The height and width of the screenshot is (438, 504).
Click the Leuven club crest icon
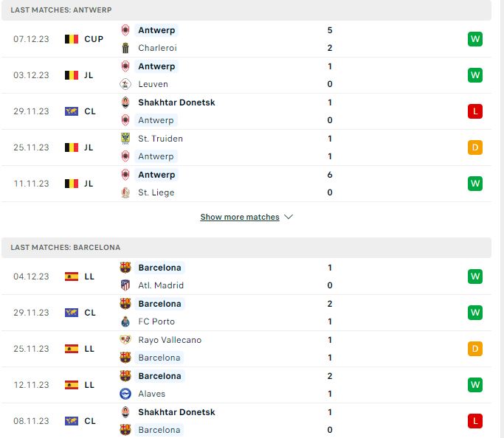125,84
